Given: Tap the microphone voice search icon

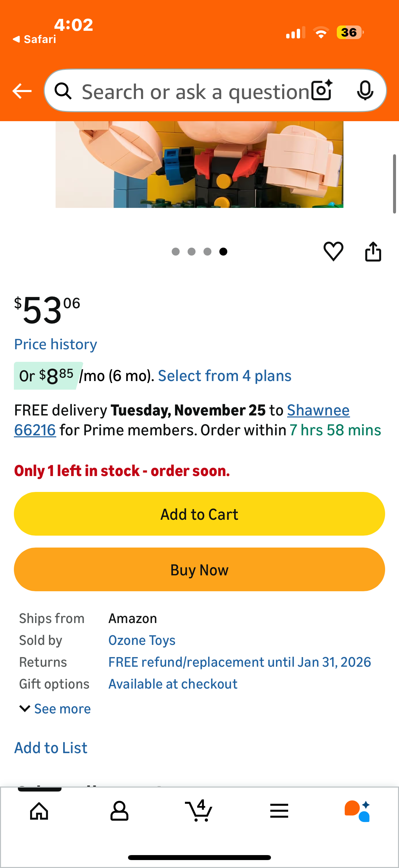Looking at the screenshot, I should [365, 91].
